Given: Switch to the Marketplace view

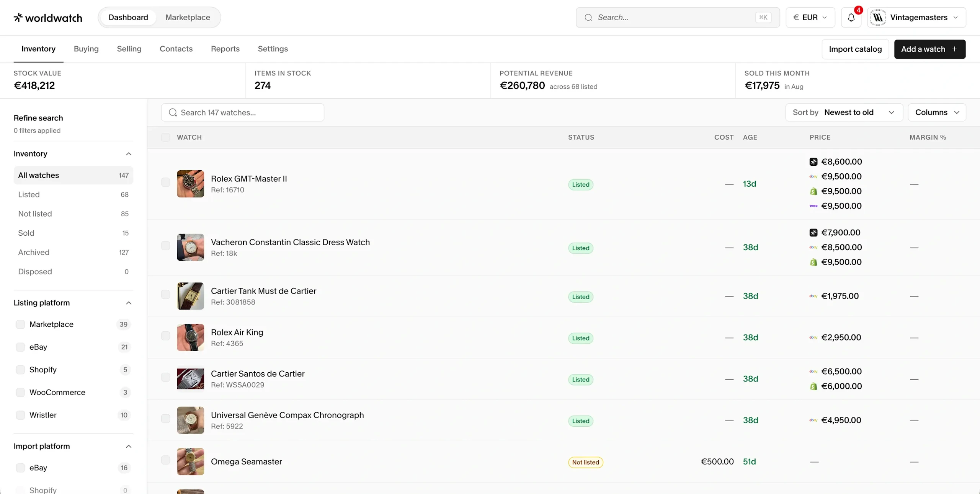Looking at the screenshot, I should [x=188, y=18].
